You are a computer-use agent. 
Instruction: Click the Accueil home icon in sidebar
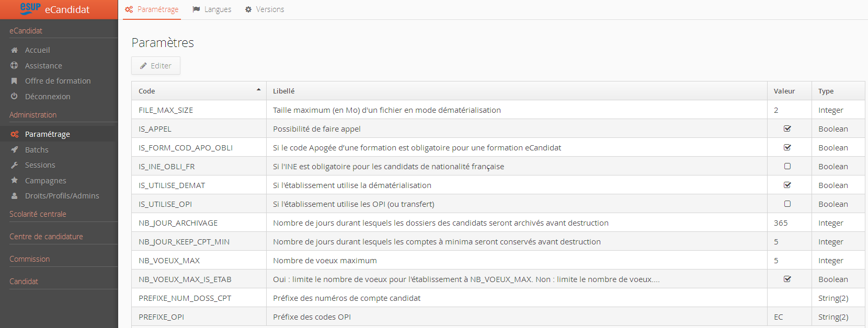(x=15, y=50)
